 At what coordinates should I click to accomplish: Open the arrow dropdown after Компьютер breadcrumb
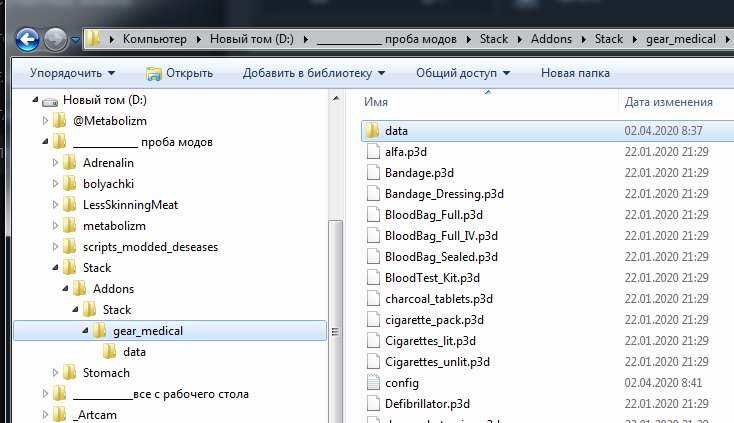click(x=198, y=39)
